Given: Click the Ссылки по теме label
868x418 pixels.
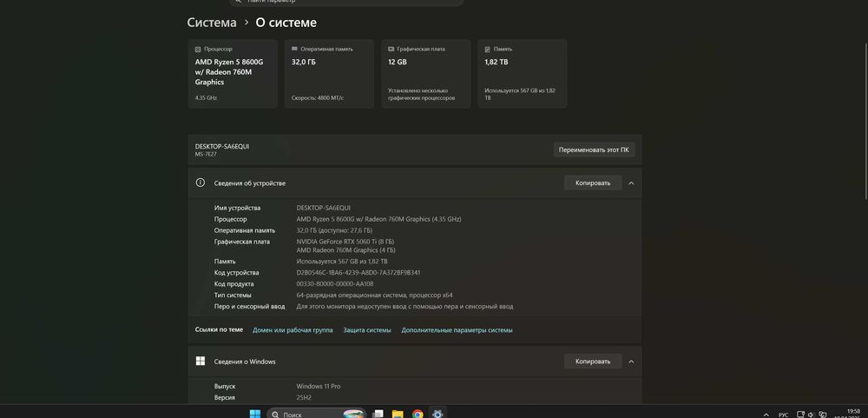Looking at the screenshot, I should [x=219, y=329].
